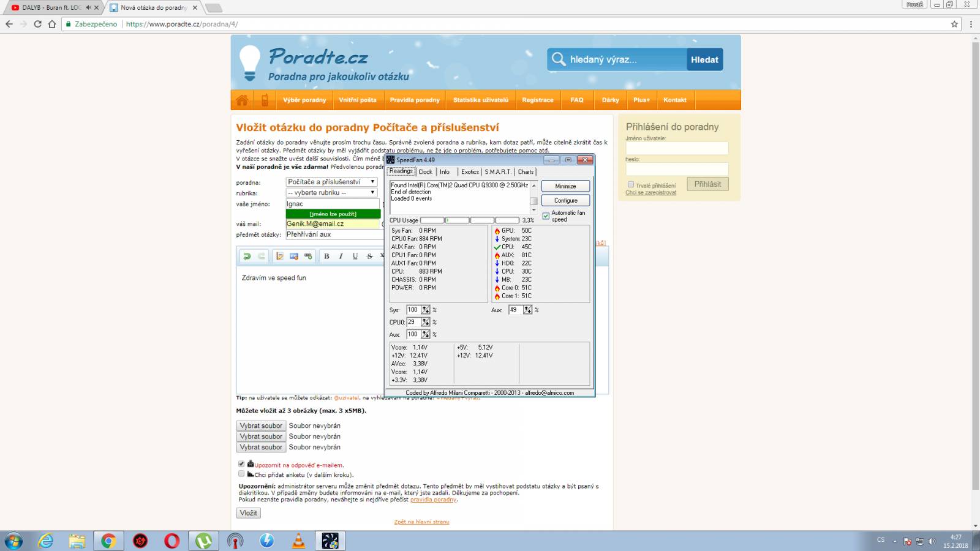
Task: Check Chci přidat anketu option
Action: tap(241, 474)
